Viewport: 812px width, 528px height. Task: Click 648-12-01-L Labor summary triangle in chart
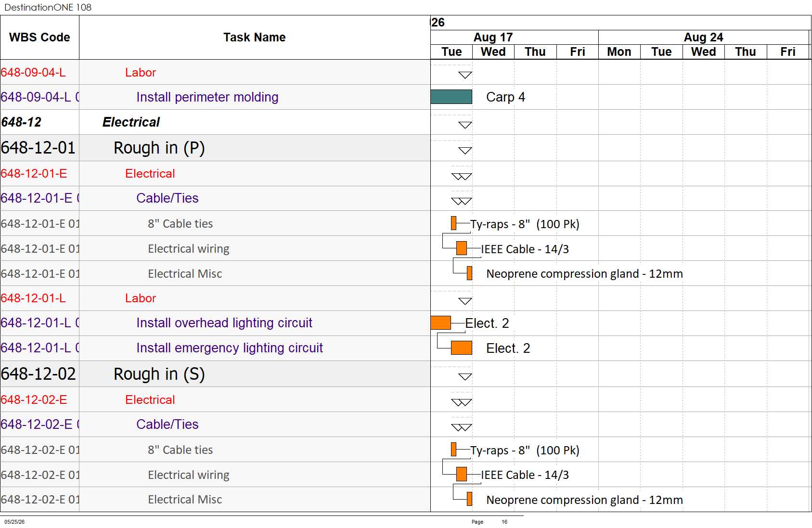point(465,301)
